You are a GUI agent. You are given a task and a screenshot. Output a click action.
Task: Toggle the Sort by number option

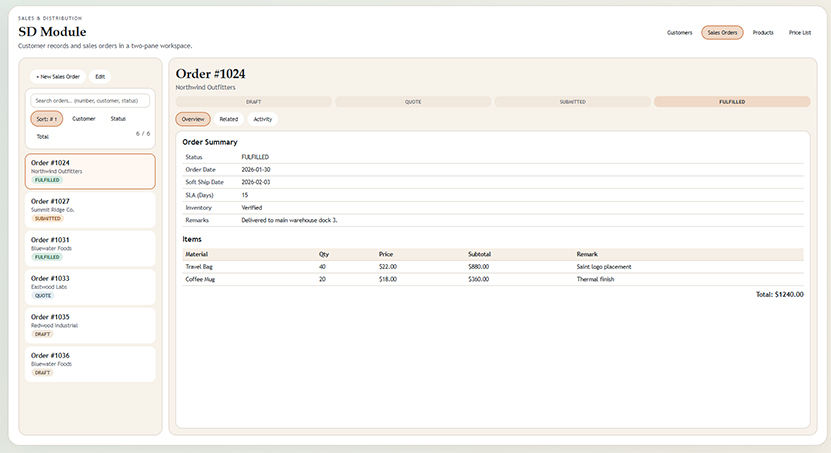tap(47, 119)
